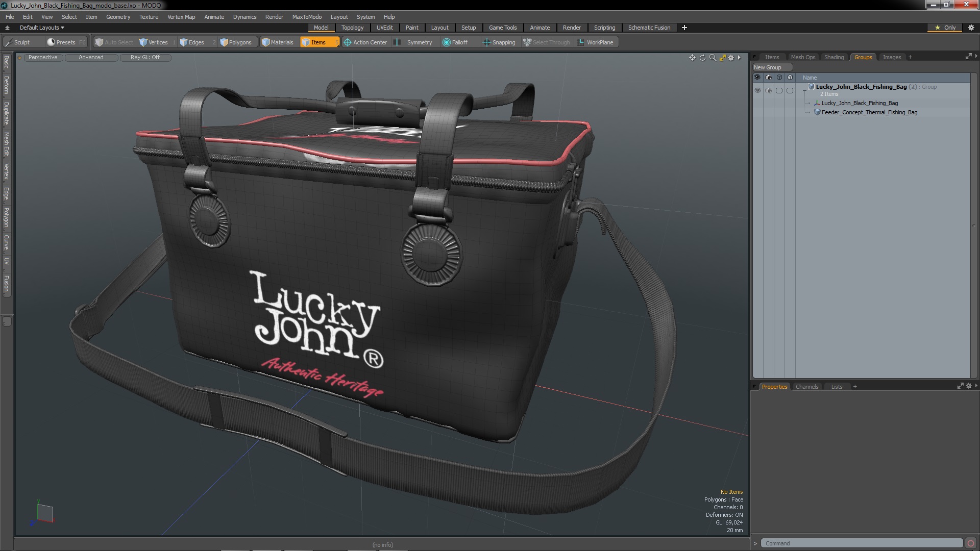This screenshot has height=551, width=980.
Task: Open Default Layouts dropdown
Action: pos(42,28)
